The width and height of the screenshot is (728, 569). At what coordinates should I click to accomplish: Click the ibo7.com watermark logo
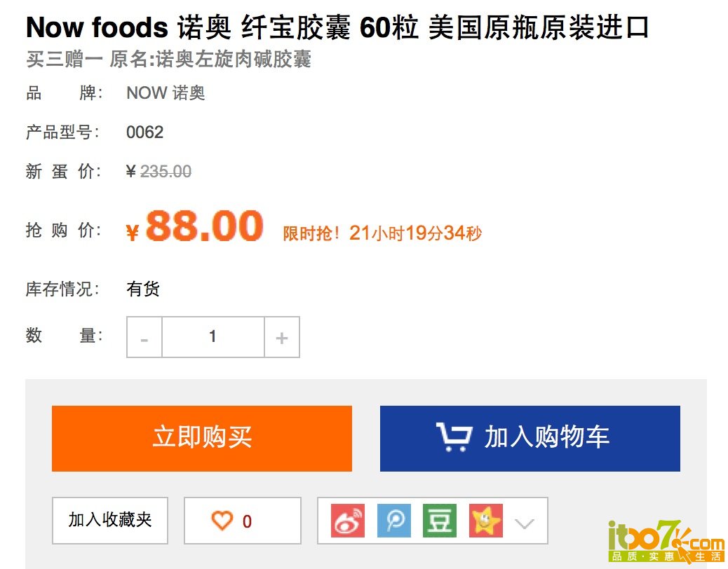(x=666, y=541)
